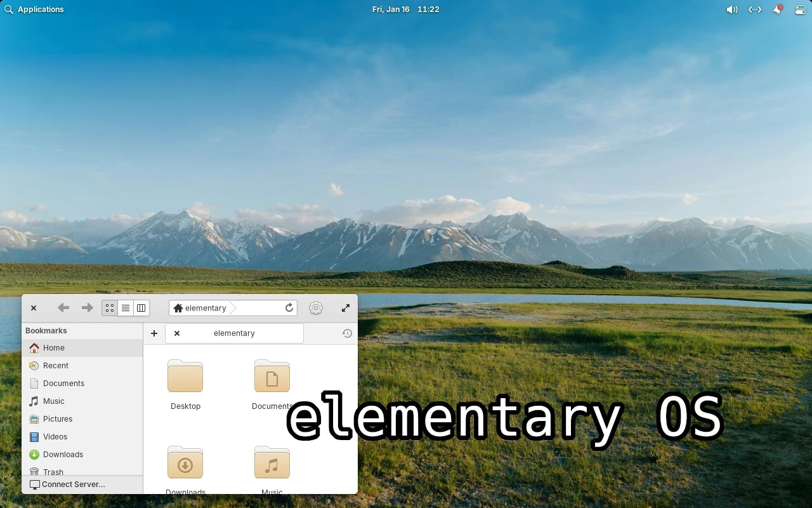Show notifications from the bell icon
This screenshot has height=508, width=812.
click(778, 10)
